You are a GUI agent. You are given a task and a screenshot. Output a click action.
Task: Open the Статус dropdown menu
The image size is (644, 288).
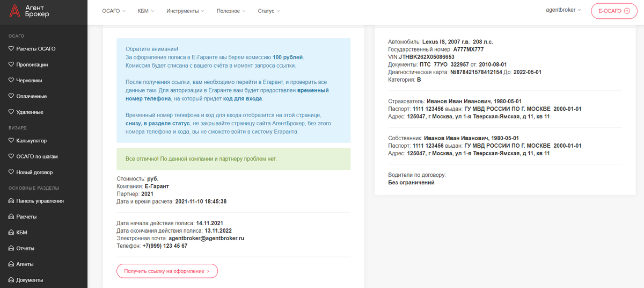click(268, 11)
